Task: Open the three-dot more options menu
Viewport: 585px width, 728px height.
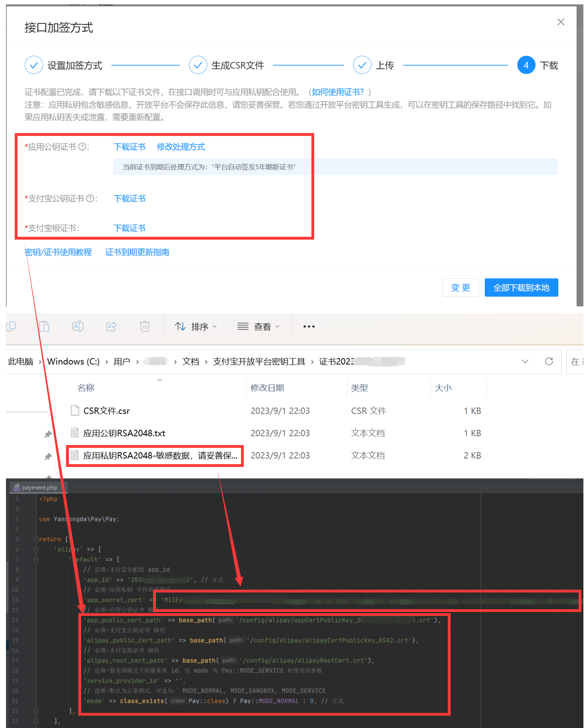Action: click(x=309, y=327)
